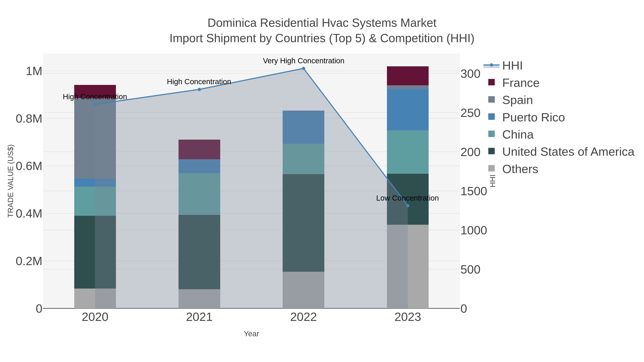Image resolution: width=644 pixels, height=362 pixels.
Task: Click the France legend color swatch
Action: 492,82
